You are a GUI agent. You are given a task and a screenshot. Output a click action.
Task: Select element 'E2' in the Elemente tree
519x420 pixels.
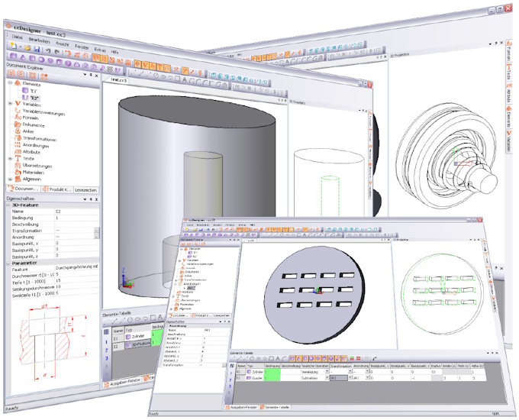[34, 98]
